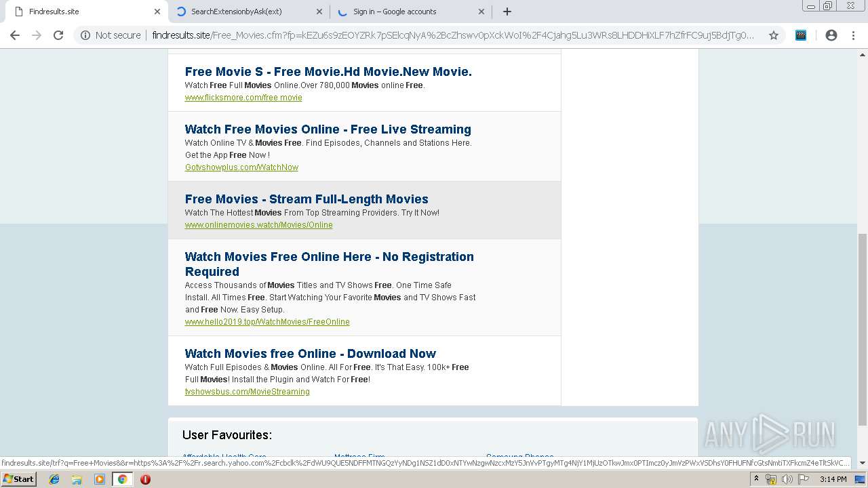Open the volume speaker tray icon
Image resolution: width=868 pixels, height=488 pixels.
click(x=787, y=479)
